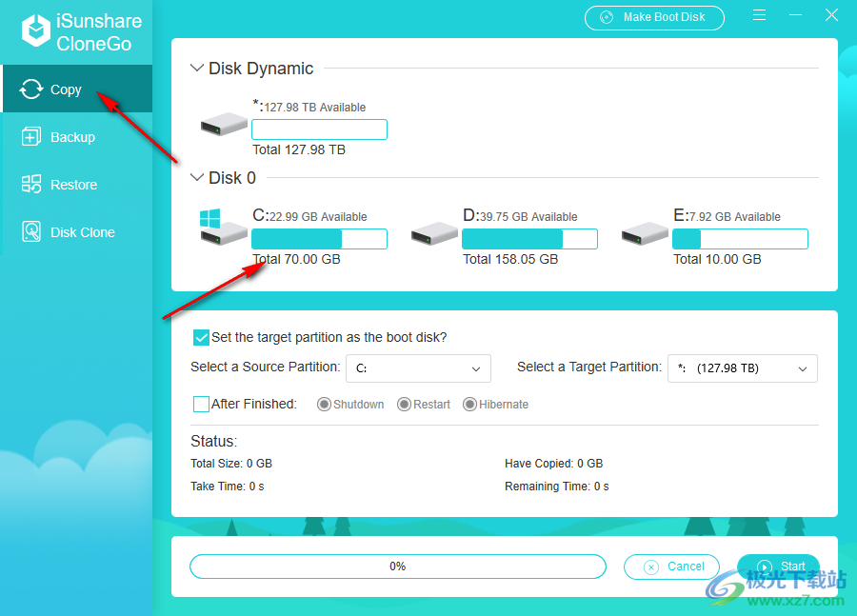This screenshot has height=616, width=857.
Task: Click 'D:39.75 GB Available' text
Action: pyautogui.click(x=520, y=216)
